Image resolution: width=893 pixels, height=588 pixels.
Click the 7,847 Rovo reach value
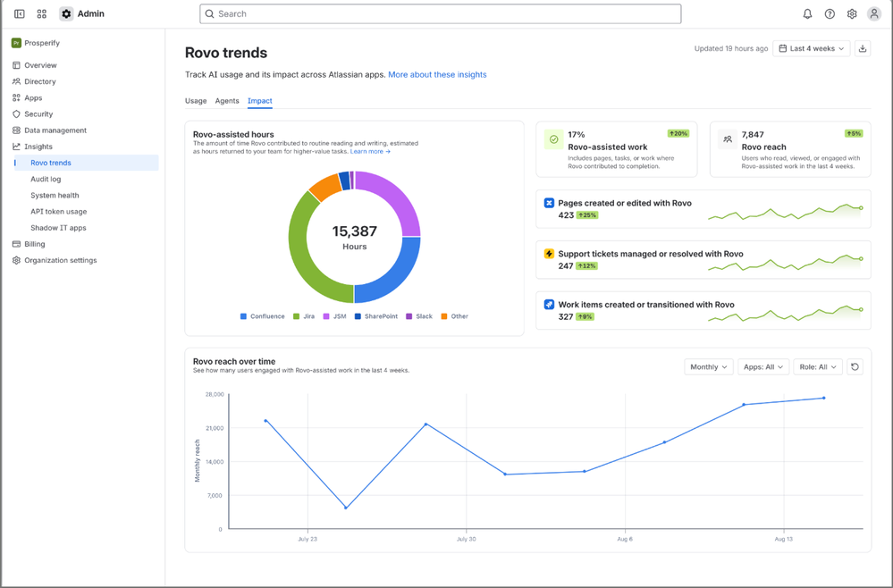(x=753, y=134)
